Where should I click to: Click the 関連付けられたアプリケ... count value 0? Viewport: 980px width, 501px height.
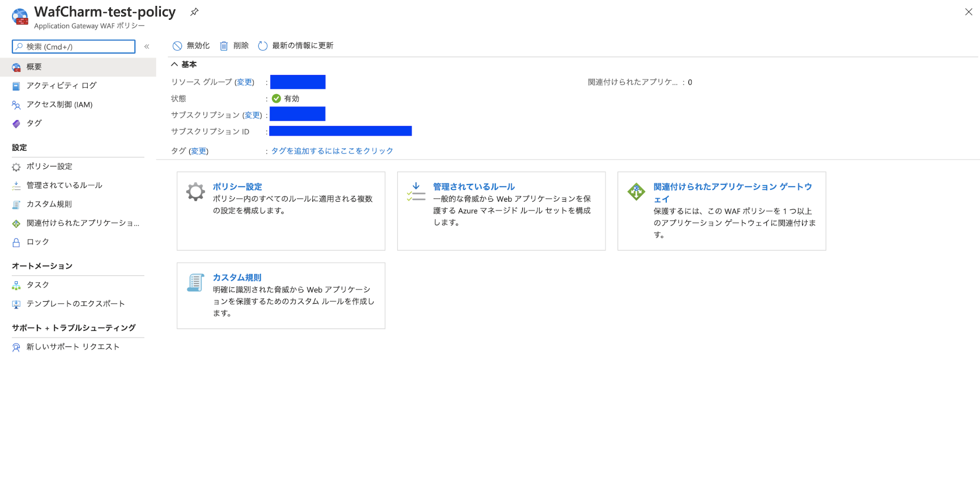(x=690, y=82)
